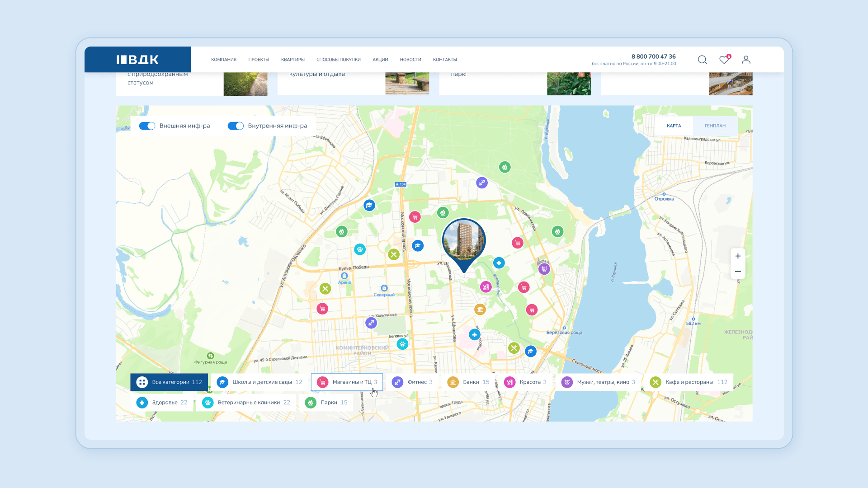Open Способы покупки menu item
Viewport: 868px width, 488px height.
pos(338,60)
